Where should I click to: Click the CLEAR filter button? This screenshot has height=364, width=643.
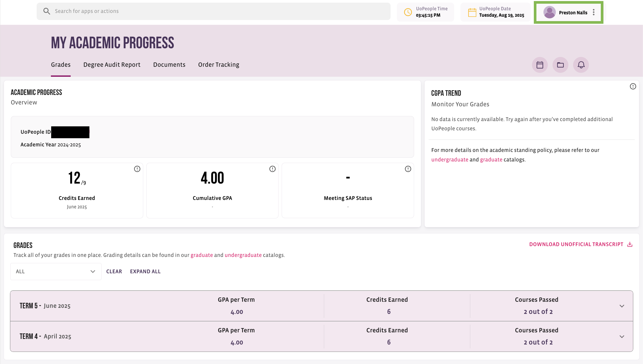tap(114, 271)
